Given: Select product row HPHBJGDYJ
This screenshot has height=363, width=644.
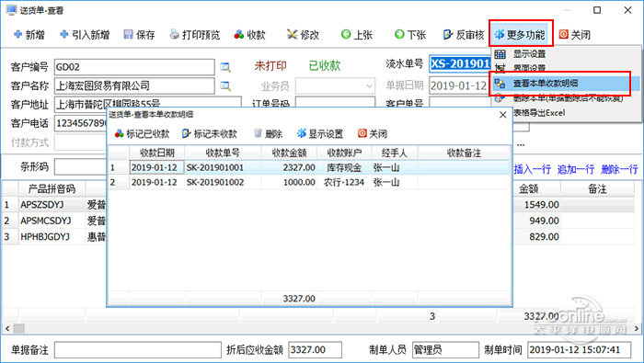Looking at the screenshot, I should [52, 237].
